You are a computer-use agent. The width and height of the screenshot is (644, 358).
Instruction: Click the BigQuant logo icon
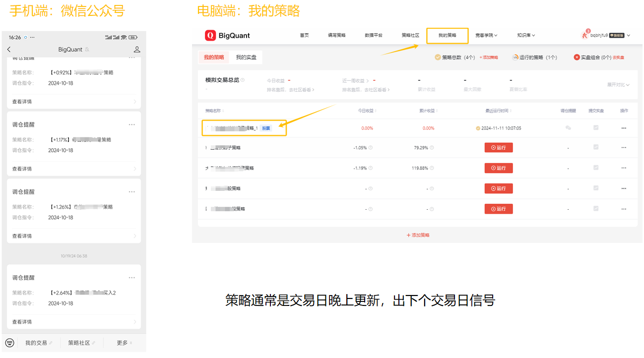(210, 35)
